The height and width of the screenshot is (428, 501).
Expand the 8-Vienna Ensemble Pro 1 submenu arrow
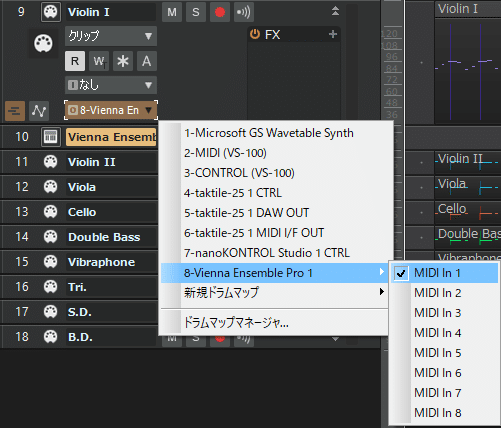(382, 272)
